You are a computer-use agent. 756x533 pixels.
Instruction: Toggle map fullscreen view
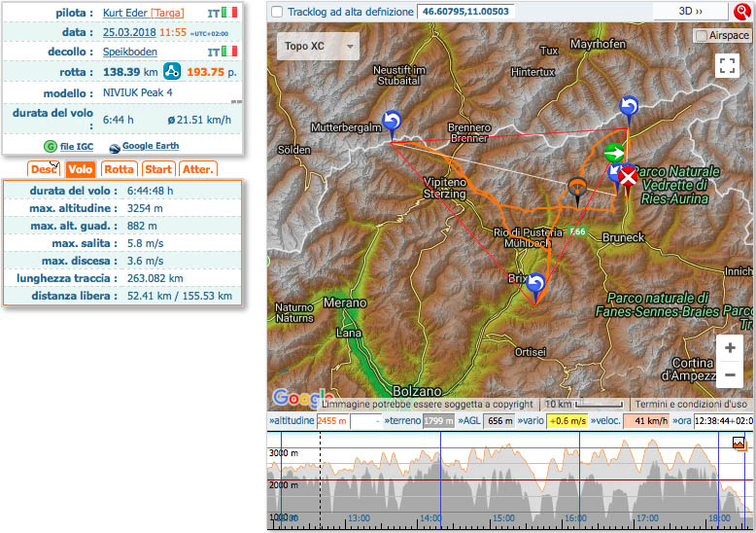pyautogui.click(x=726, y=65)
